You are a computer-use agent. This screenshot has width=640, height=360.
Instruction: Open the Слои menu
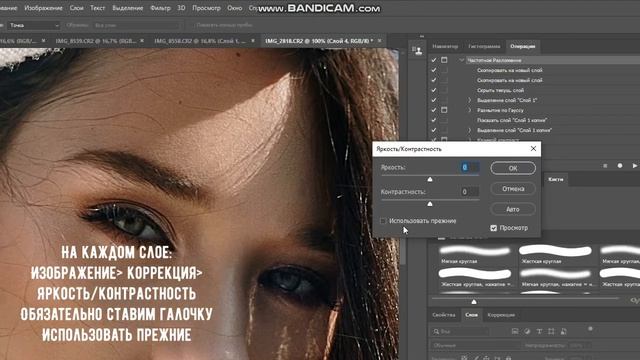(x=76, y=8)
